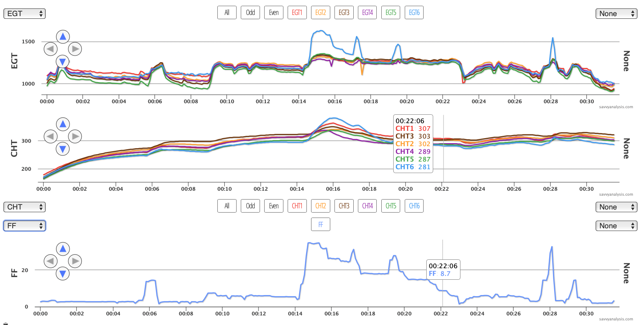Toggle EGT2 series visibility

click(320, 13)
